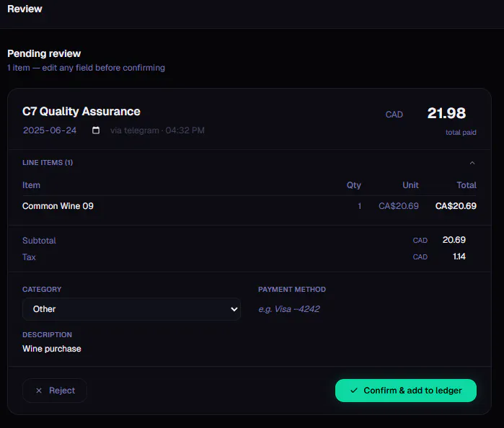
Task: Edit the date field 2025-06-24
Action: [x=50, y=130]
